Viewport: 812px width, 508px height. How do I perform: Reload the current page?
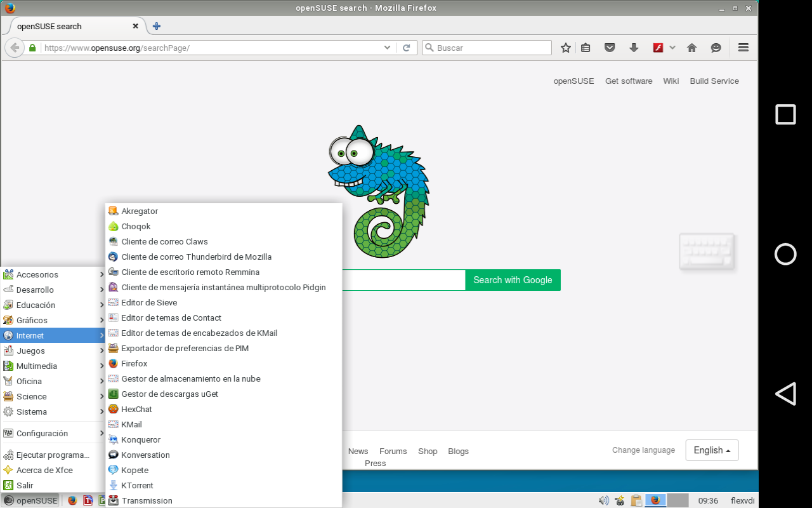click(407, 48)
